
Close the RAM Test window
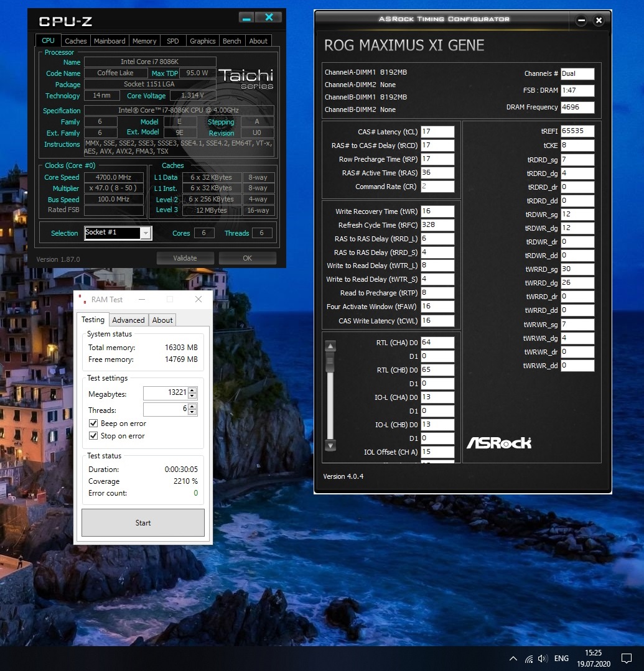click(x=198, y=300)
